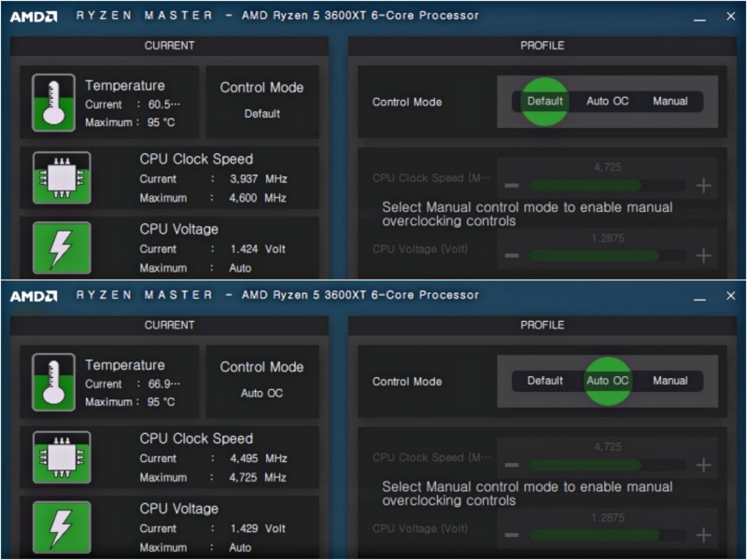This screenshot has height=560, width=747.
Task: Click the maximum voltage 'Auto' in the Auto OC-mode window
Action: pyautogui.click(x=240, y=548)
